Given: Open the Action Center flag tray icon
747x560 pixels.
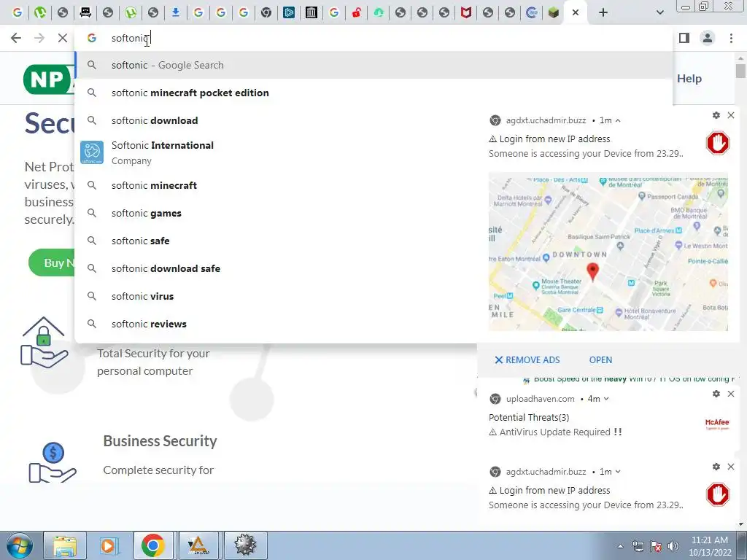Looking at the screenshot, I should [x=656, y=546].
